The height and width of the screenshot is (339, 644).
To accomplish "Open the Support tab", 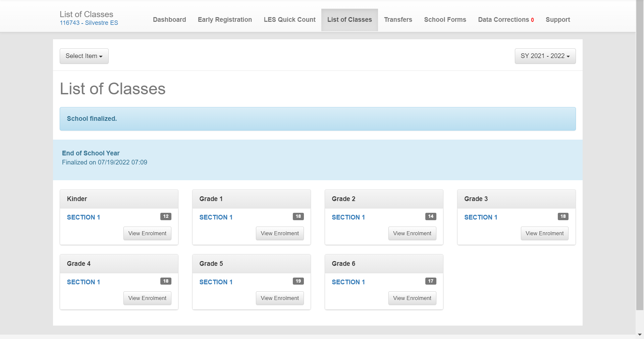I will (x=558, y=20).
